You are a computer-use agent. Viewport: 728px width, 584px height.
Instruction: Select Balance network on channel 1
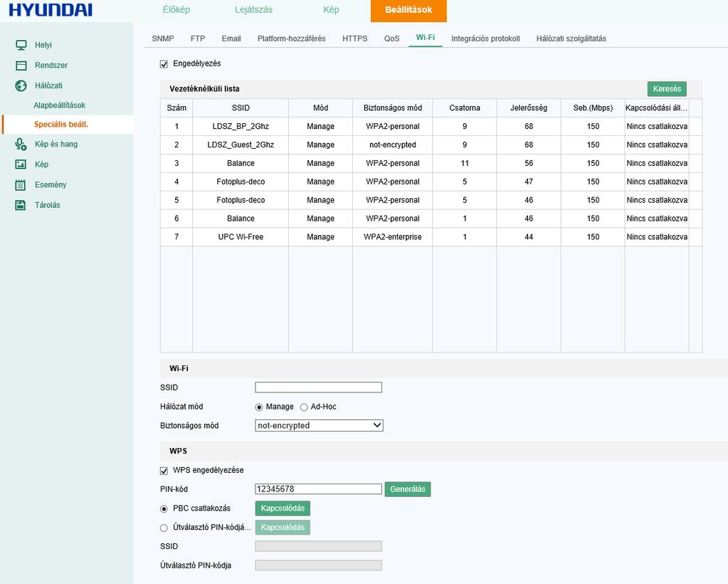click(x=431, y=219)
